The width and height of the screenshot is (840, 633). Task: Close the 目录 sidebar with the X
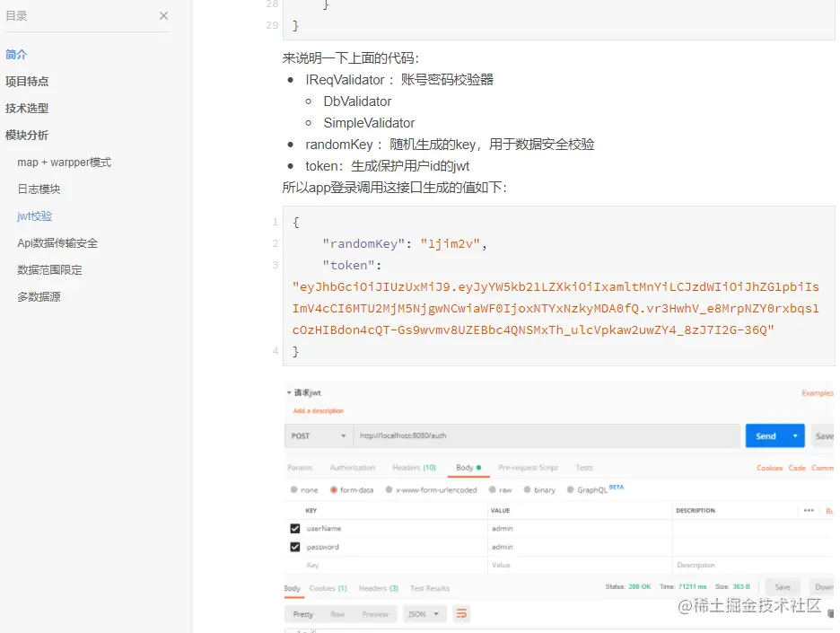click(x=163, y=16)
